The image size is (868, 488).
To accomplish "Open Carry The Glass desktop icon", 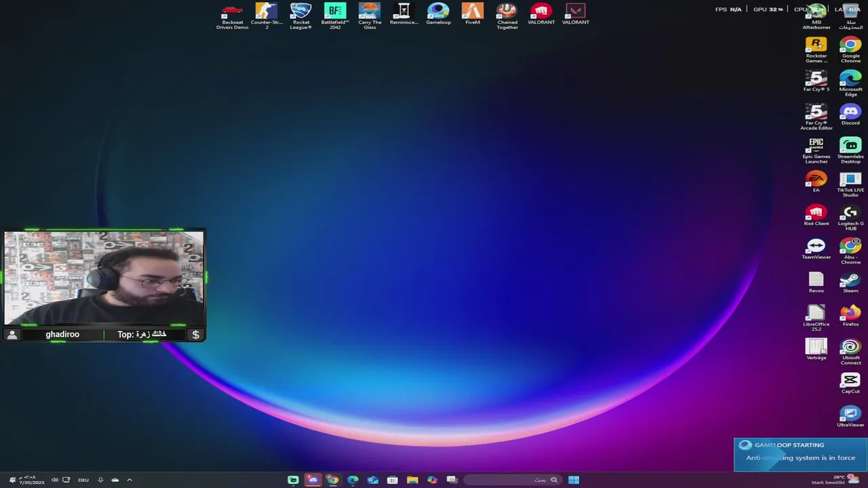I will (370, 16).
